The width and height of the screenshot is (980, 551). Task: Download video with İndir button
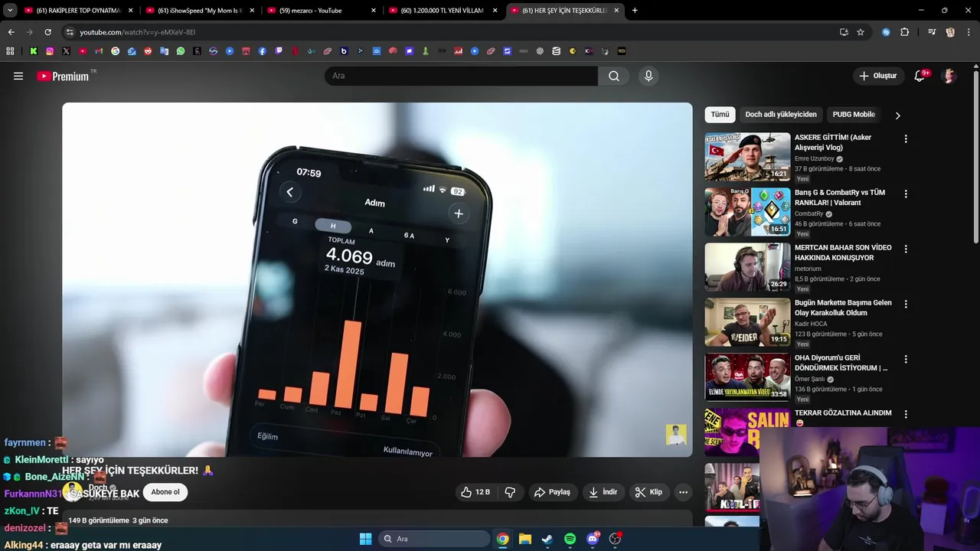[603, 492]
